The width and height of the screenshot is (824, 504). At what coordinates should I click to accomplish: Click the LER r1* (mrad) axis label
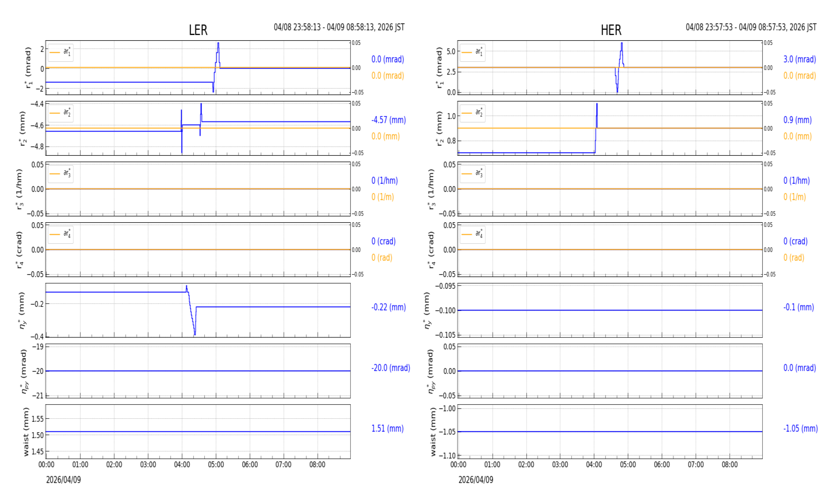pos(27,68)
